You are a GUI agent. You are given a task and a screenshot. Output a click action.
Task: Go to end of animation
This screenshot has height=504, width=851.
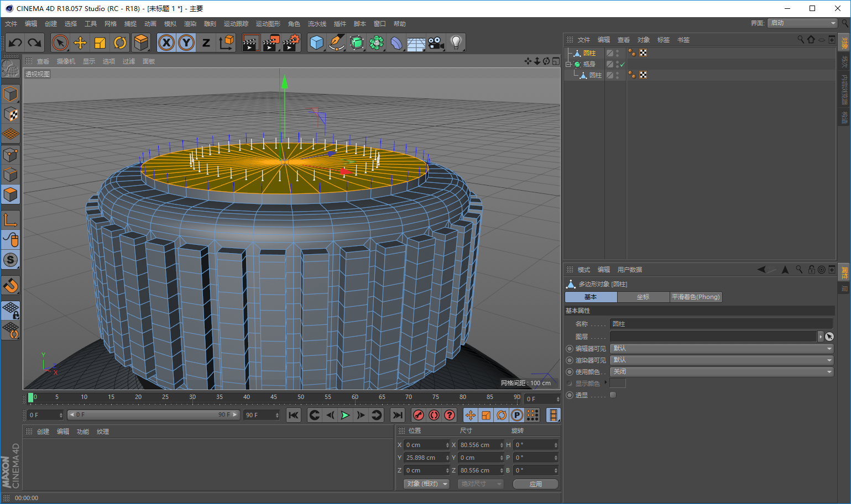coord(398,415)
